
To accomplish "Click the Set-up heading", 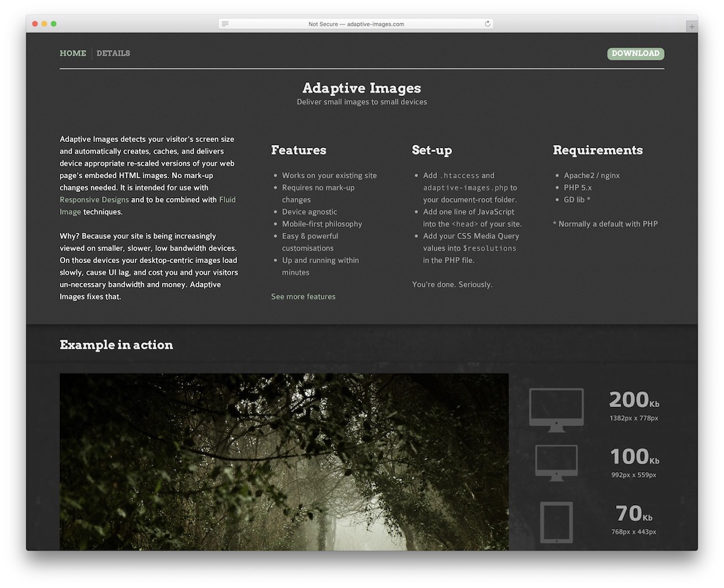I will click(432, 150).
